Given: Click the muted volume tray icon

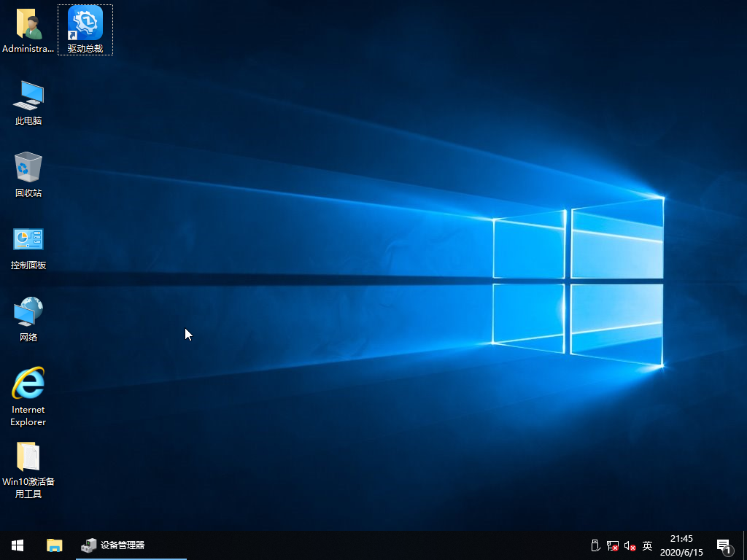Looking at the screenshot, I should 630,545.
